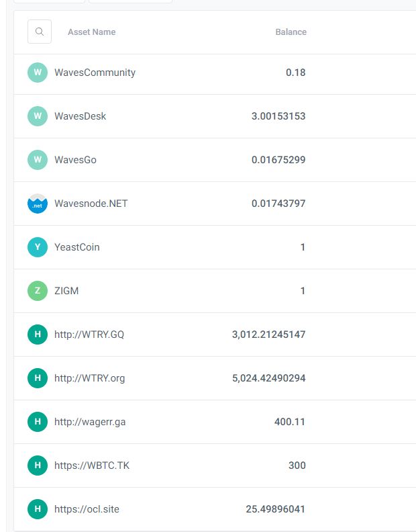Click the ZIGM asset icon
This screenshot has width=416, height=532.
click(38, 291)
